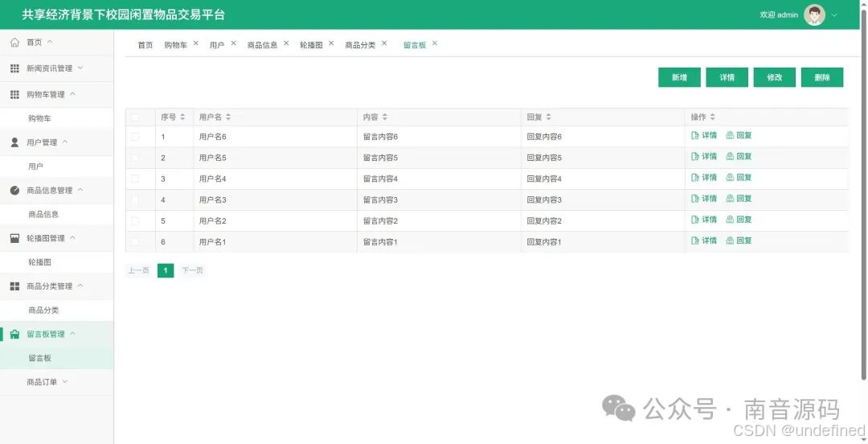Sort by the 回复 column arrows

click(549, 117)
